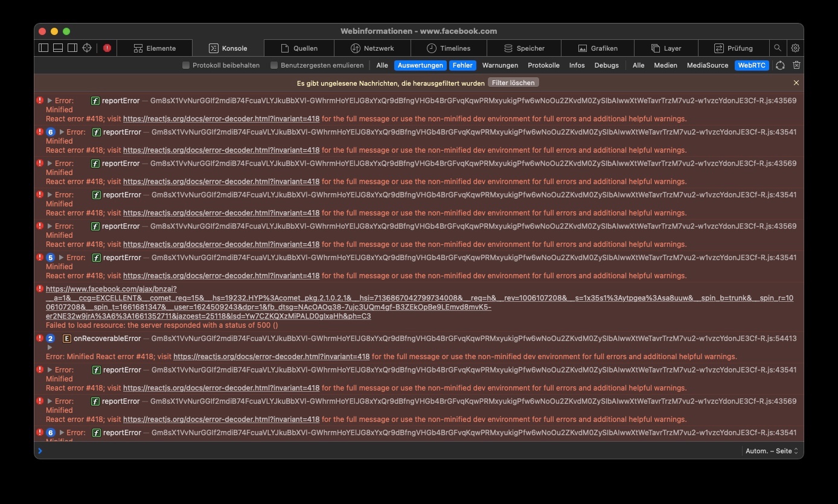838x504 pixels.
Task: Expand the onRecoverableError entry triangle
Action: click(x=50, y=348)
